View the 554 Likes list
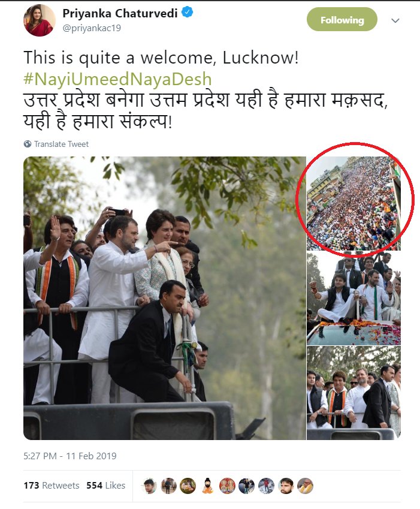This screenshot has width=420, height=509. tap(105, 486)
